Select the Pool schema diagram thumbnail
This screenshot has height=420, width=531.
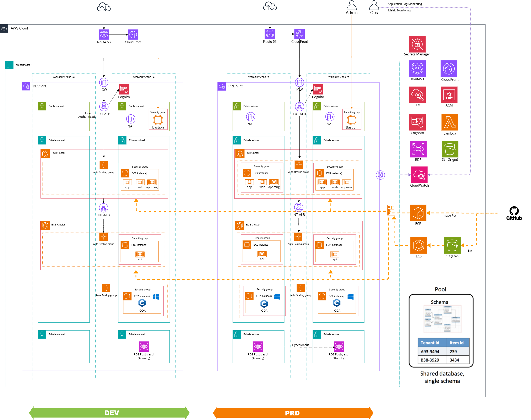click(x=442, y=319)
